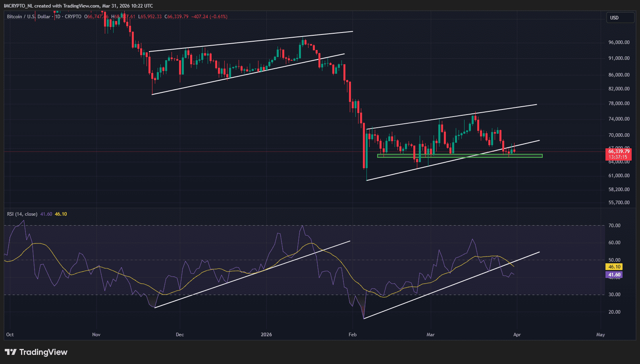Click the Apr label on time axis
640x364 pixels.
click(517, 335)
